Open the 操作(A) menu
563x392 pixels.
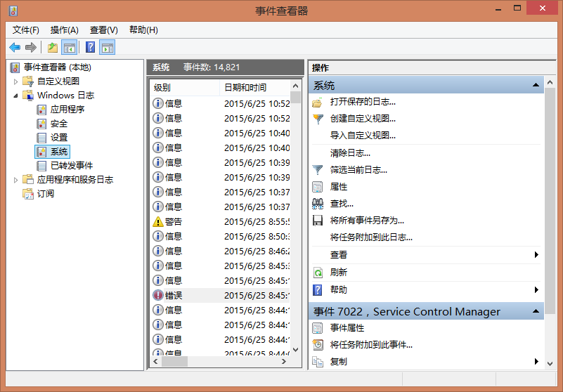pos(64,30)
